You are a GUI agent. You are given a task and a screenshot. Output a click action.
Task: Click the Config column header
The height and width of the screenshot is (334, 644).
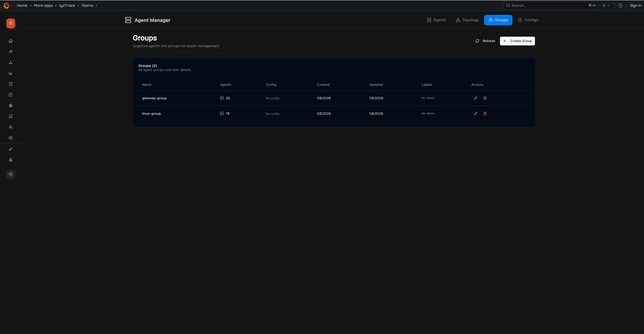[271, 85]
